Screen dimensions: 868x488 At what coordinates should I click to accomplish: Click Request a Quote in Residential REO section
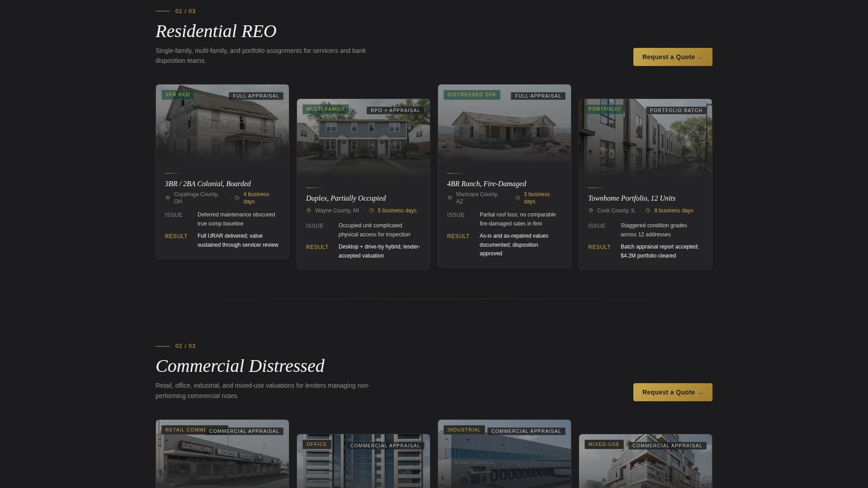(672, 56)
